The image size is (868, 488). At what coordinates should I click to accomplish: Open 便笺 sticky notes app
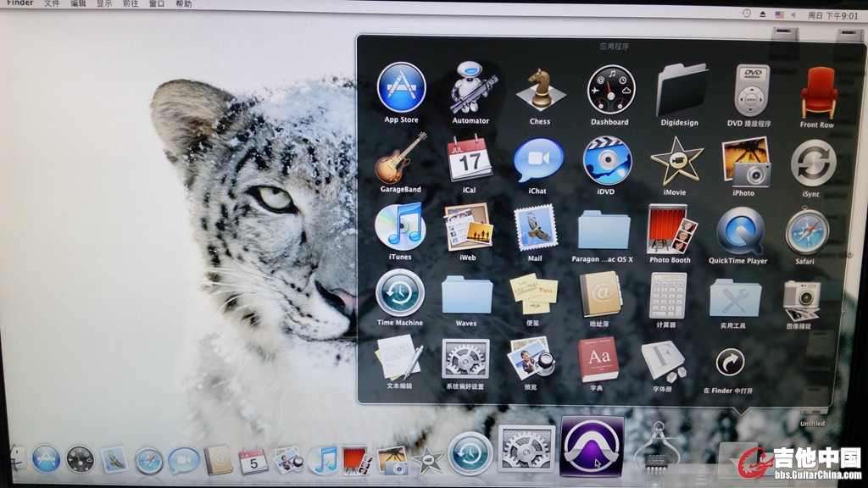coord(534,294)
